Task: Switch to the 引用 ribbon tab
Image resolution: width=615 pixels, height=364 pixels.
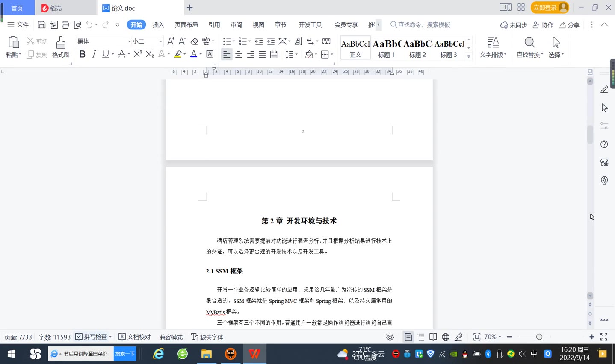Action: pos(214,25)
